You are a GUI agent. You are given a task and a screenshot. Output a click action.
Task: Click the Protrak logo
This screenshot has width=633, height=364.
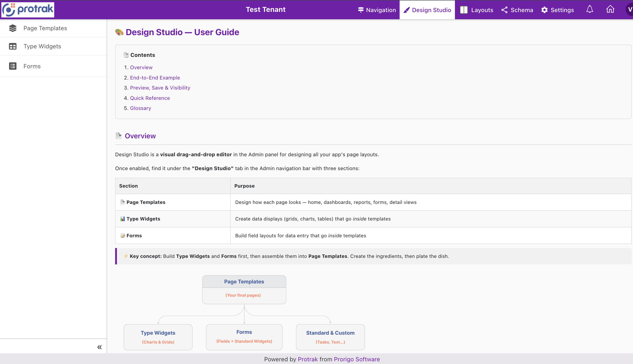tap(28, 9)
